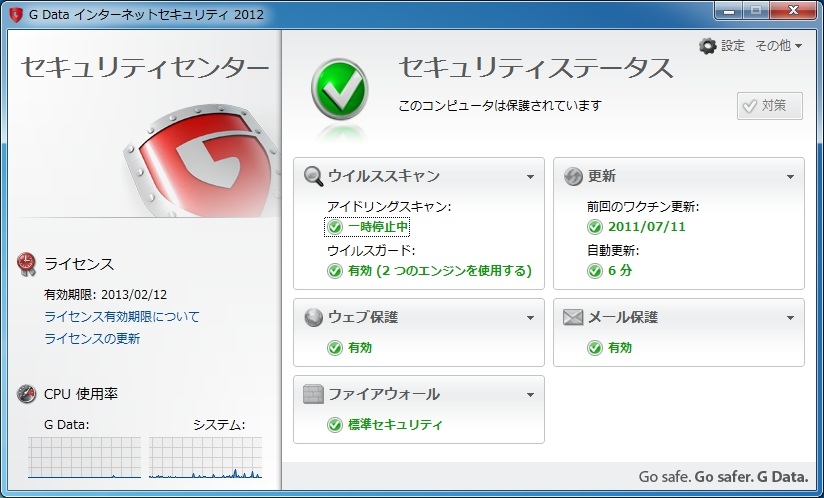This screenshot has height=498, width=824.
Task: Click 有効 (2 つのエンジンを使用する) status
Action: click(439, 271)
